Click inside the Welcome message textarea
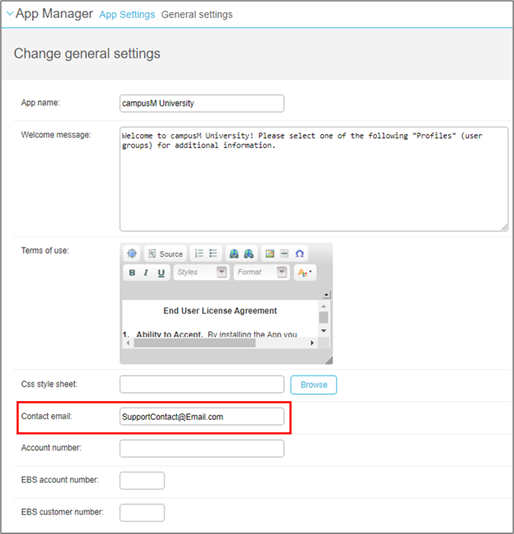 (x=314, y=179)
